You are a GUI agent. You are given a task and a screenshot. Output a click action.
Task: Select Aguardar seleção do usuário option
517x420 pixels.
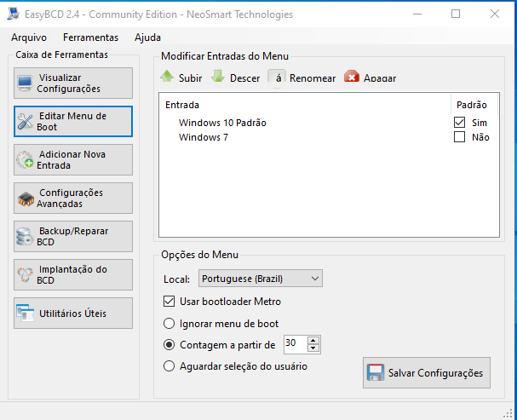[x=169, y=366]
